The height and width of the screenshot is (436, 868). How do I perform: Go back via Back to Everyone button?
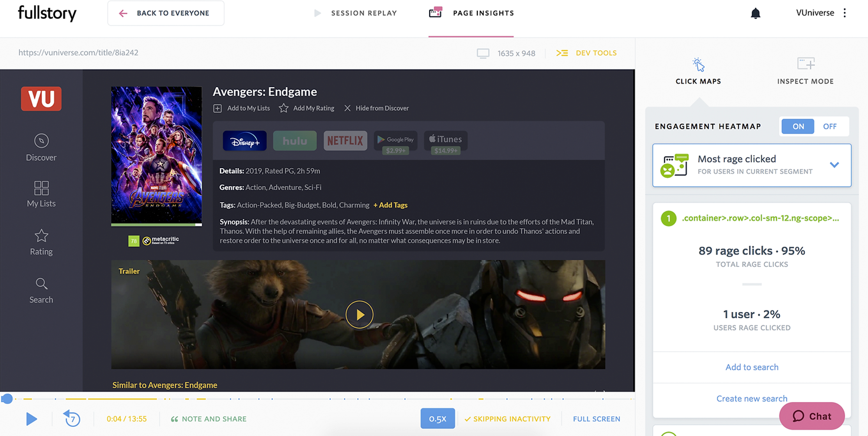click(166, 13)
